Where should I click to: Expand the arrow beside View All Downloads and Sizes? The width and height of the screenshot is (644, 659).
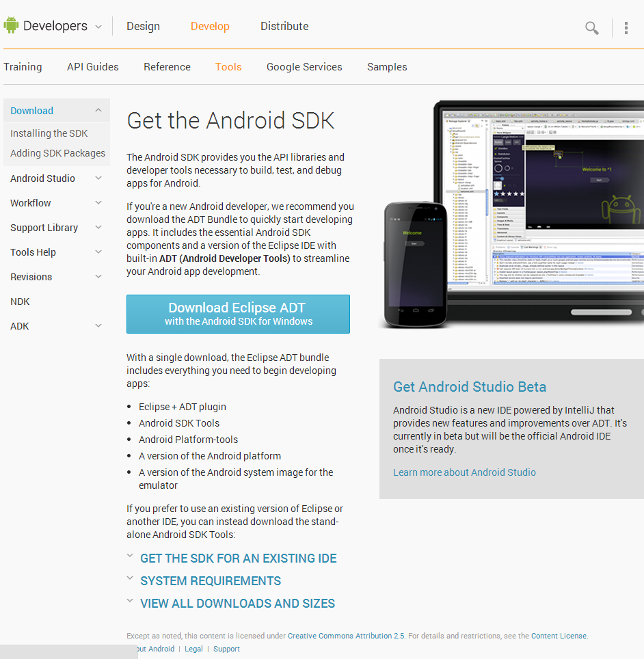[130, 601]
